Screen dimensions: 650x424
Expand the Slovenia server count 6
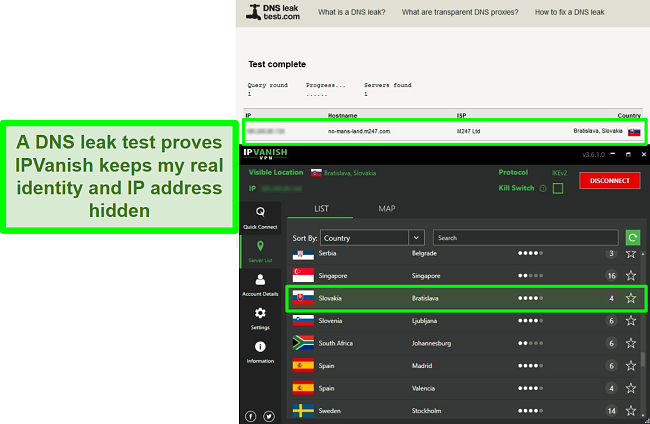click(611, 320)
